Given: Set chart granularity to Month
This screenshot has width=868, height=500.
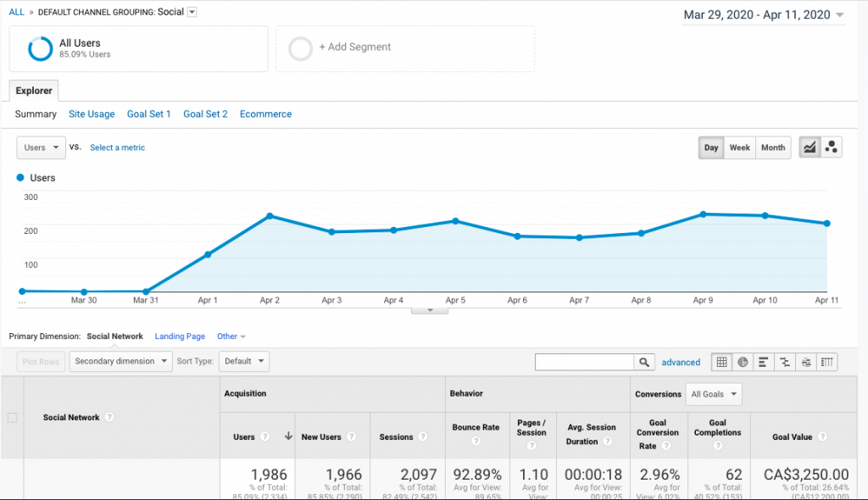Looking at the screenshot, I should pyautogui.click(x=773, y=147).
